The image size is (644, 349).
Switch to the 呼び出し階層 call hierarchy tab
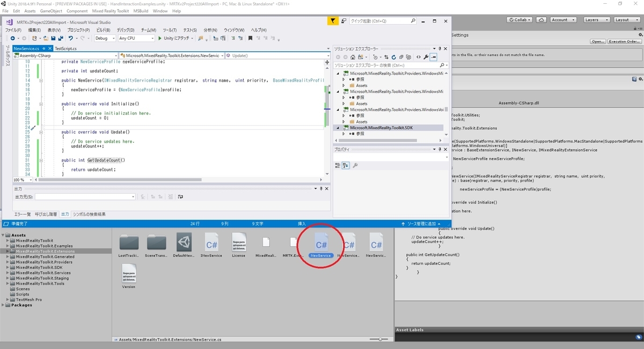[x=46, y=214]
